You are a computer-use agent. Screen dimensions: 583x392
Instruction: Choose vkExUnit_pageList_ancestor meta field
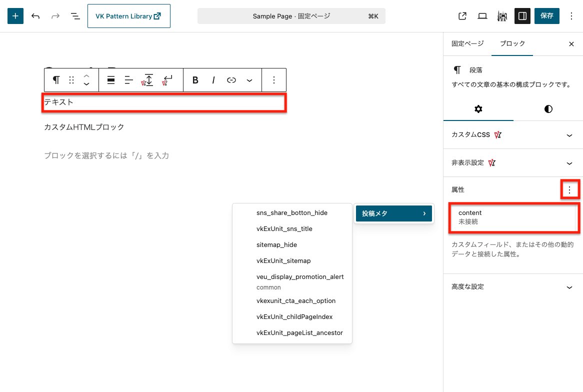click(x=292, y=333)
